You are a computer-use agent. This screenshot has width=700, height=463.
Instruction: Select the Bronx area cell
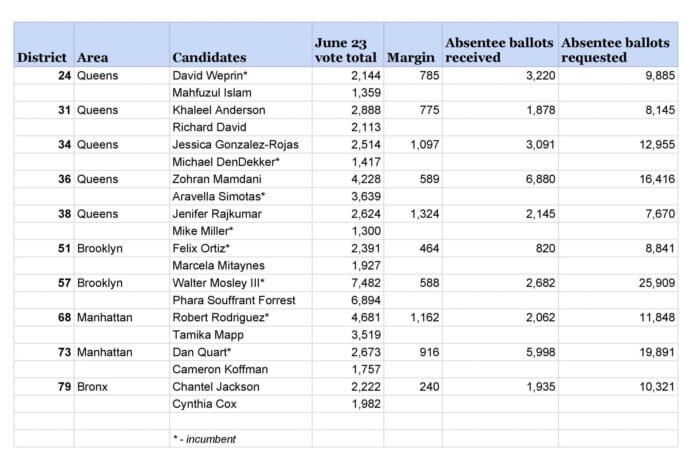click(x=121, y=387)
